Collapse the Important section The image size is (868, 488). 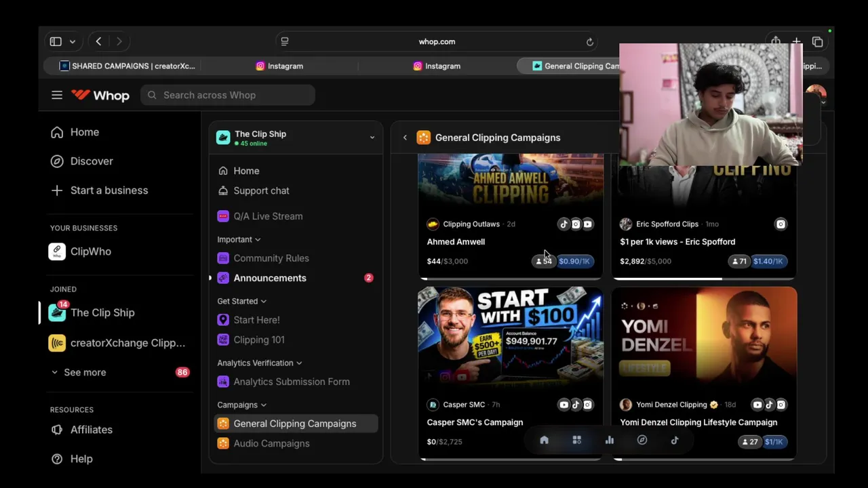click(239, 239)
